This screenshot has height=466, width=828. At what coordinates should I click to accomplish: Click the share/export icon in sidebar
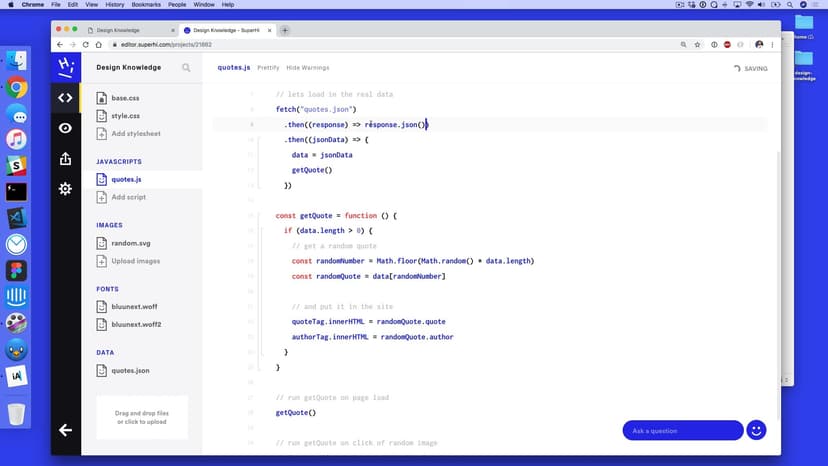[65, 158]
